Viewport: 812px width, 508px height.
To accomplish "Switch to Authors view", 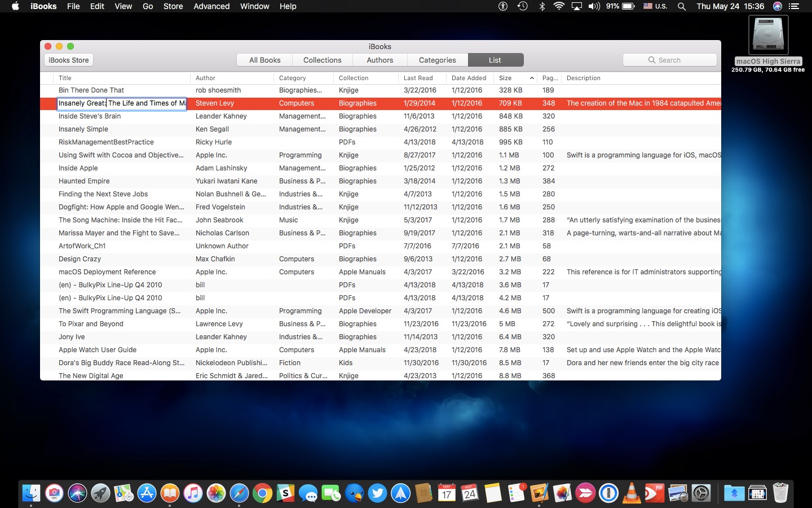I will click(x=380, y=60).
